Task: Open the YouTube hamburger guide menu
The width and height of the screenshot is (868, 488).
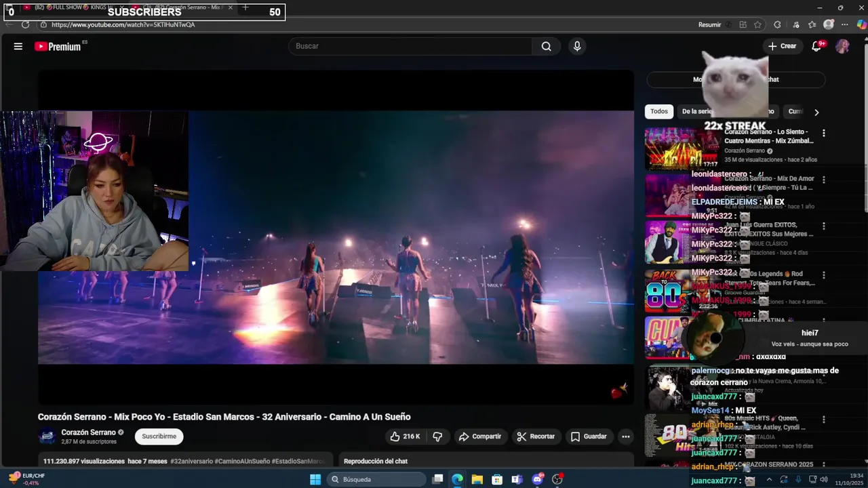Action: (18, 46)
